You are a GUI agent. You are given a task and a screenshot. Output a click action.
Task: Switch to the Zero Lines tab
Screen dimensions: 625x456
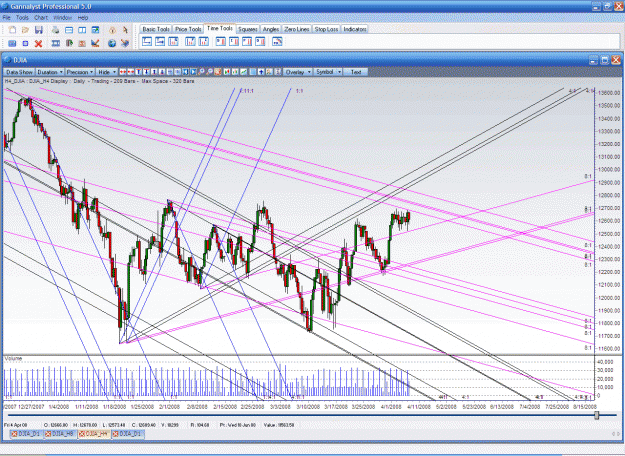coord(297,29)
